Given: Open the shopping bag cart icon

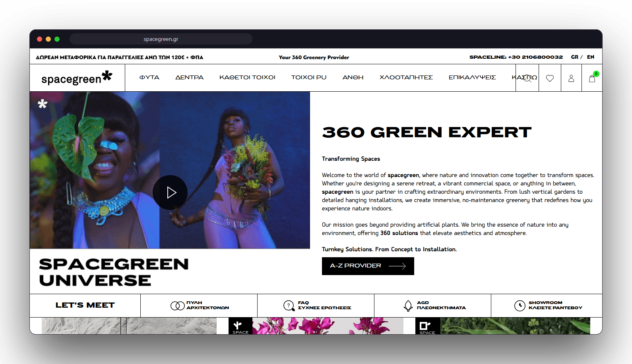Looking at the screenshot, I should [x=592, y=78].
